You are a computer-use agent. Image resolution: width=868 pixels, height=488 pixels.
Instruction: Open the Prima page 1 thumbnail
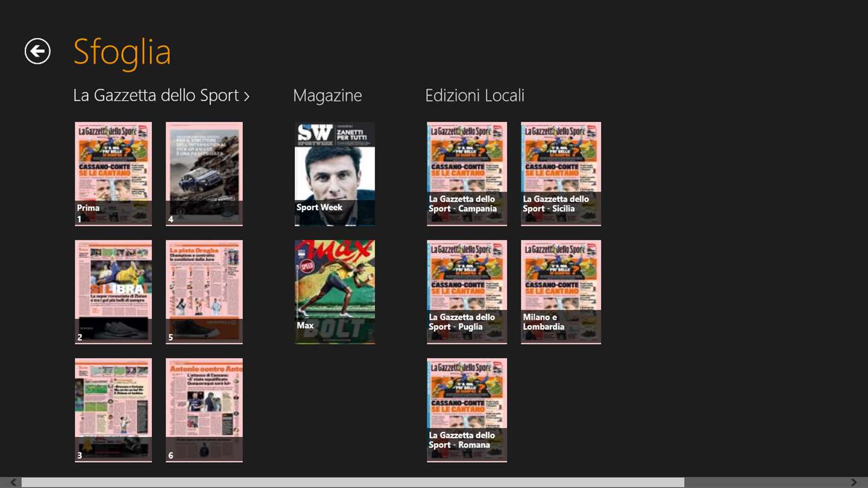[113, 174]
